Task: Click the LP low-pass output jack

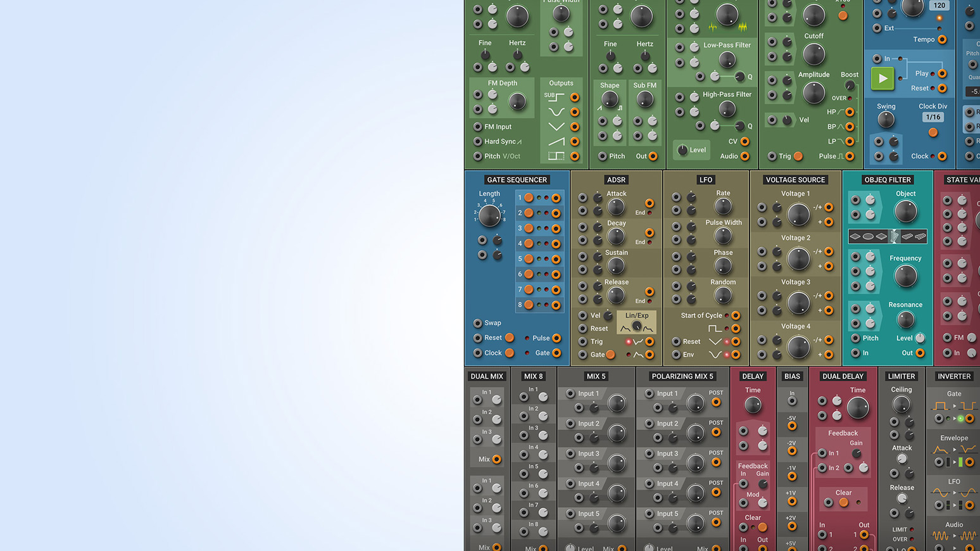Action: 850,141
